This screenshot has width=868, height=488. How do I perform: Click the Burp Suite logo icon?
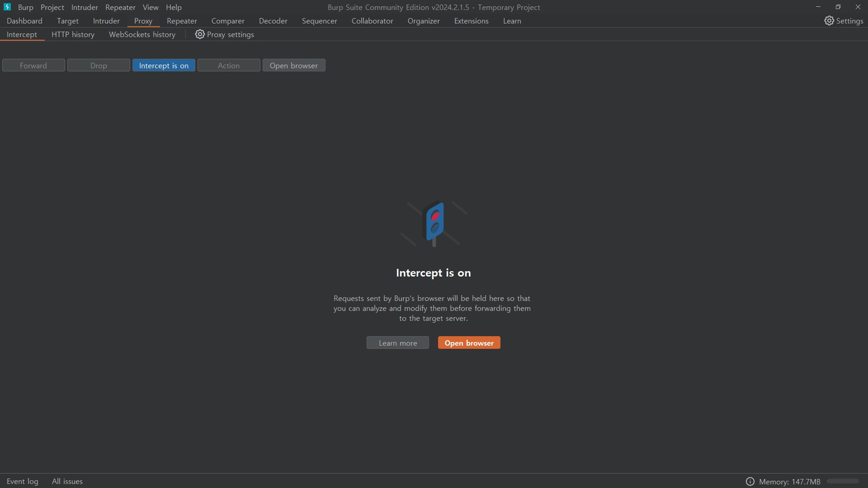coord(7,7)
